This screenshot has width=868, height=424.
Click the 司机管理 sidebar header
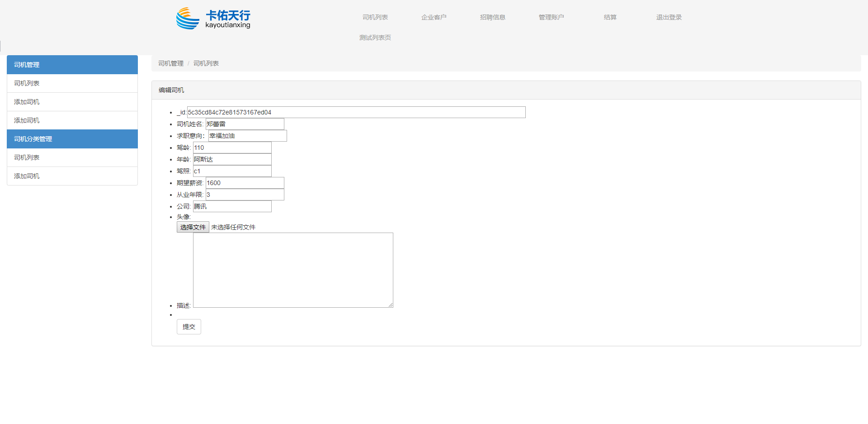(x=72, y=65)
